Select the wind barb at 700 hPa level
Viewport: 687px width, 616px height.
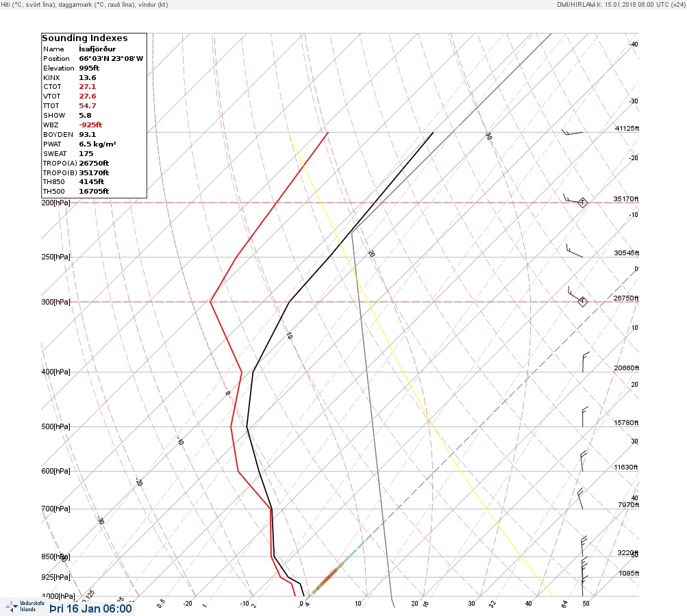581,498
